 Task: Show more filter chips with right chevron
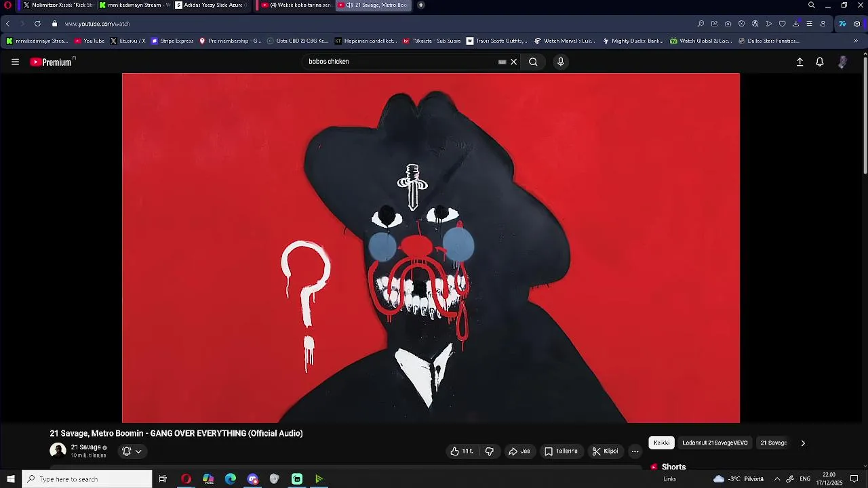point(803,443)
